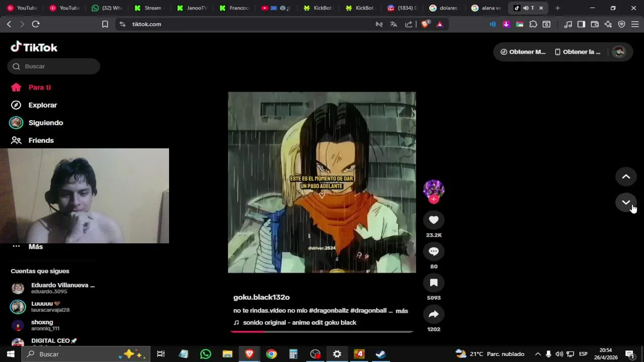The image size is (644, 362).
Task: Switch to the JanooTV browser tab
Action: pyautogui.click(x=193, y=8)
